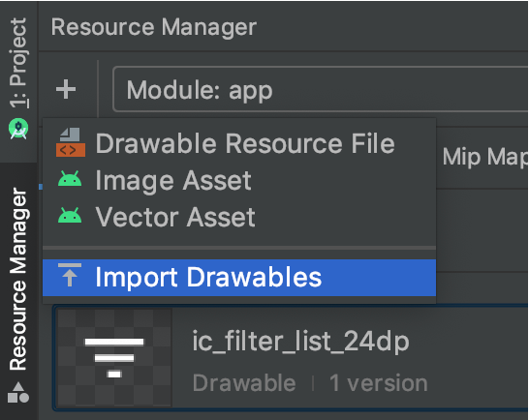Select the filter list icon thumbnail preview
529x420 pixels.
tap(114, 357)
